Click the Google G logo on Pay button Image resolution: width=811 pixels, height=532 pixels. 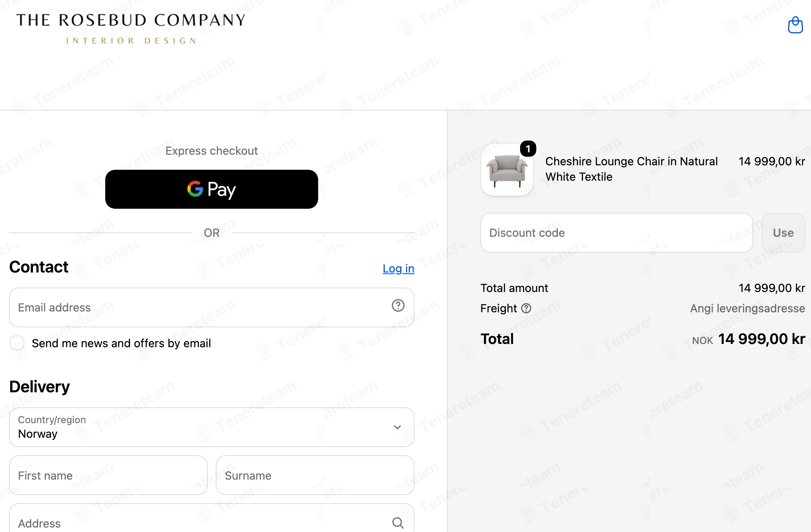pyautogui.click(x=195, y=189)
